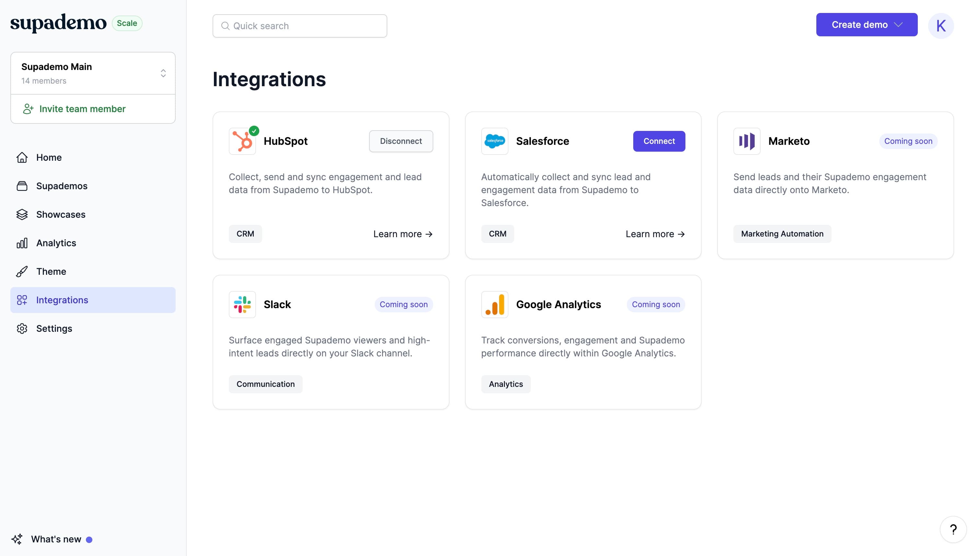Click the HubSpot card title
This screenshot has width=980, height=556.
[x=285, y=141]
